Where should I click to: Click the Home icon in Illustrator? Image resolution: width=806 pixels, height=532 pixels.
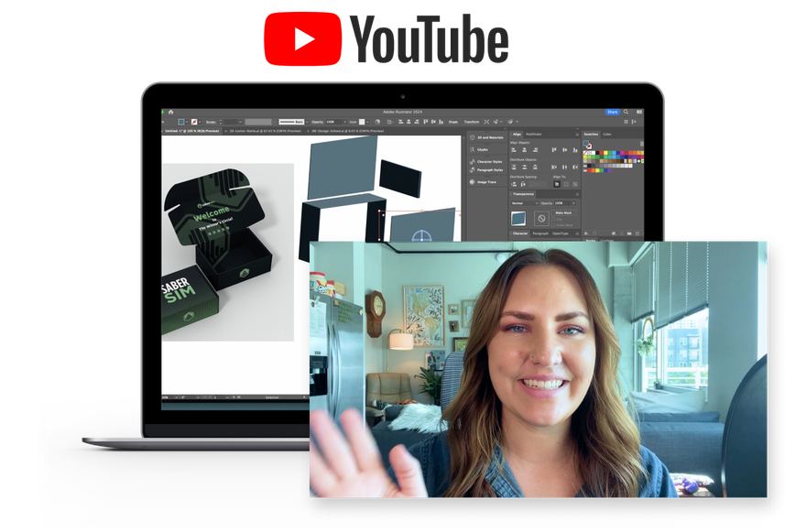[171, 112]
